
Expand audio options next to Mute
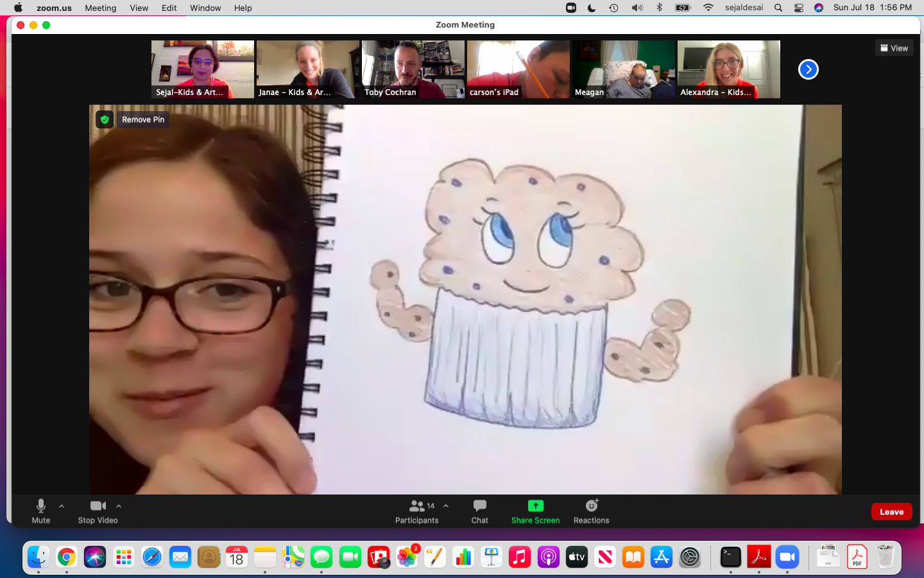pyautogui.click(x=61, y=507)
